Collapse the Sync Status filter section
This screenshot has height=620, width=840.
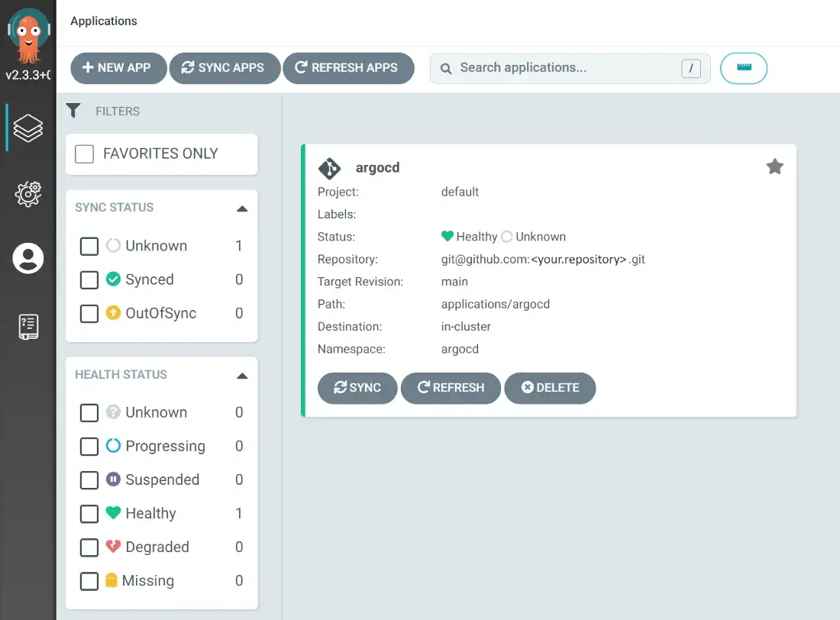pos(242,208)
